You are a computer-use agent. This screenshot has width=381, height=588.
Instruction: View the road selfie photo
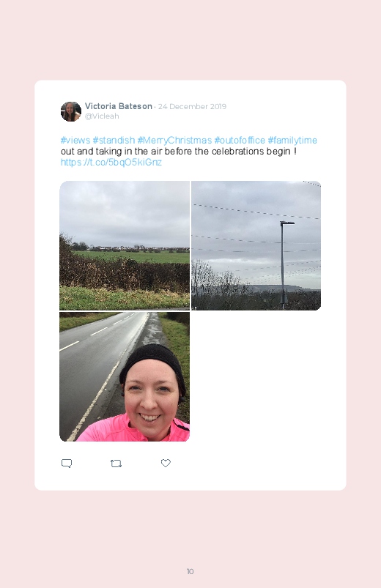(x=125, y=376)
